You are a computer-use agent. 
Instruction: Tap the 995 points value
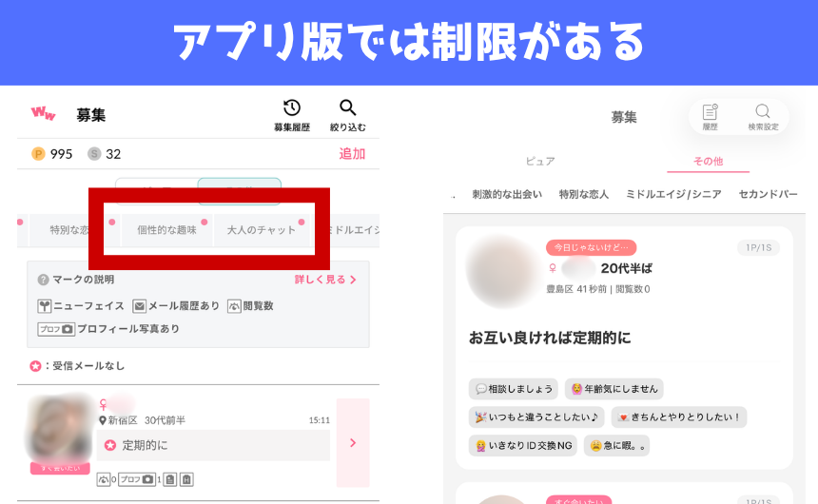click(x=61, y=154)
